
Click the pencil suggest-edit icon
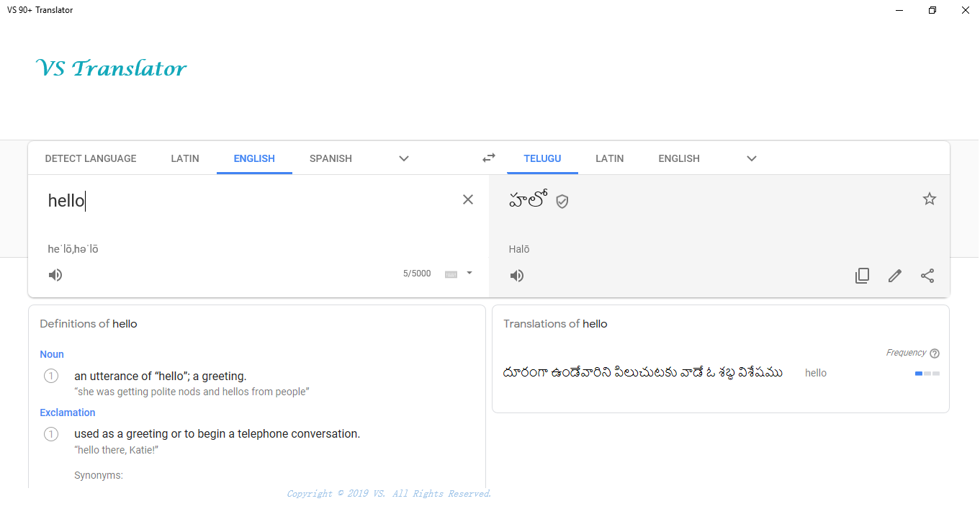[x=895, y=276]
